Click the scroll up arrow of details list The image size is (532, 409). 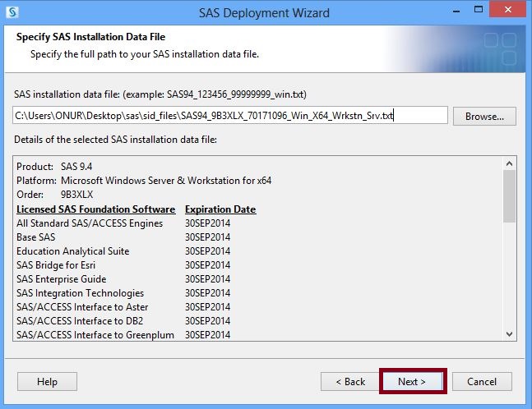click(509, 163)
